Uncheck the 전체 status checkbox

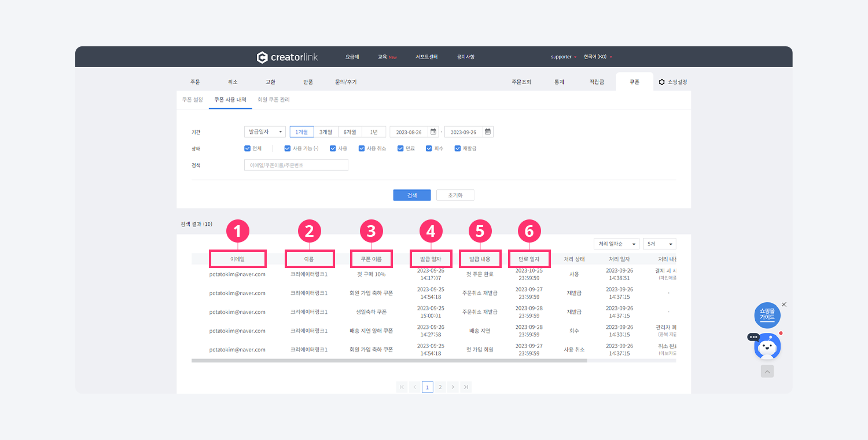pyautogui.click(x=248, y=149)
